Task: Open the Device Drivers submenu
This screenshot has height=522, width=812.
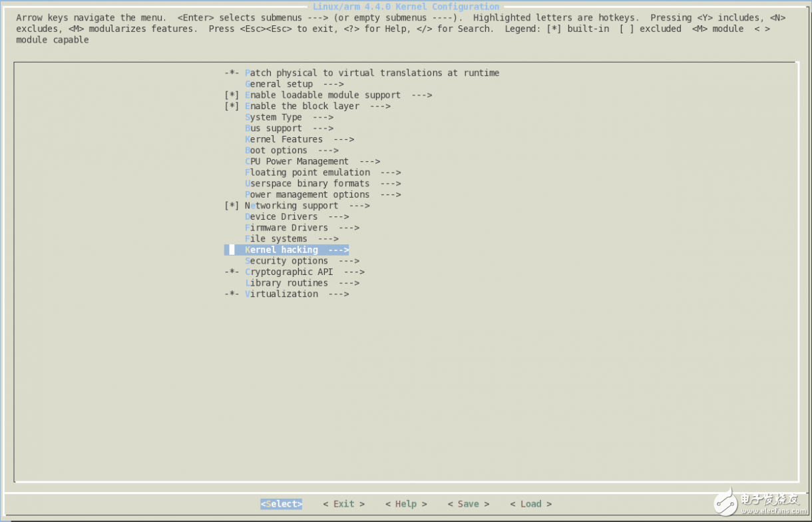Action: (283, 216)
